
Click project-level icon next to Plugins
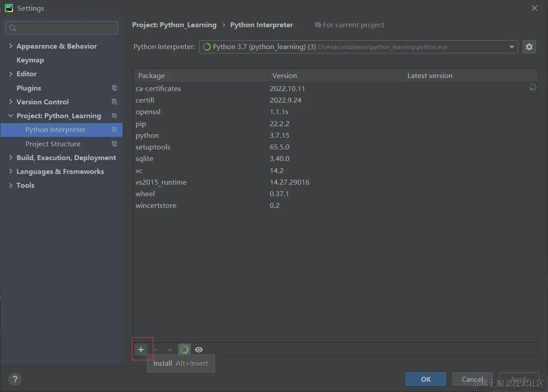115,88
